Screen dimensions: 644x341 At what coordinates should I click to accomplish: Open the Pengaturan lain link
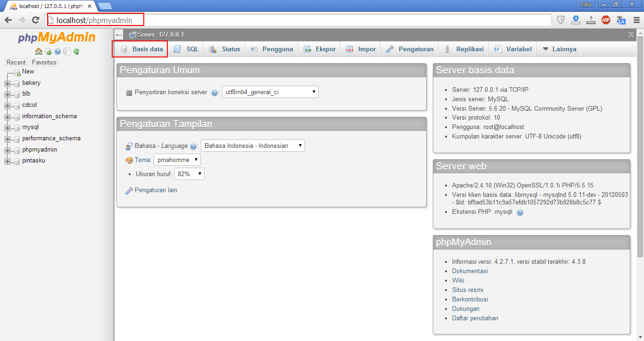click(x=156, y=190)
